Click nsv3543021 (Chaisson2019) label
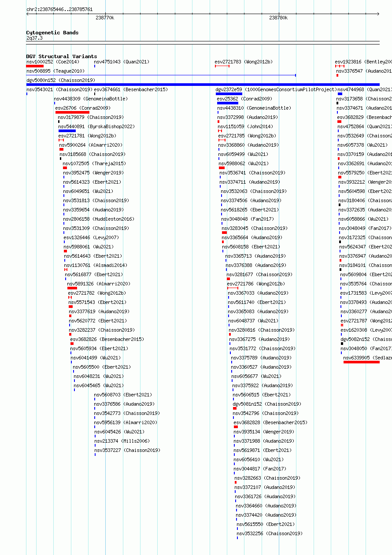The image size is (392, 555). point(59,90)
